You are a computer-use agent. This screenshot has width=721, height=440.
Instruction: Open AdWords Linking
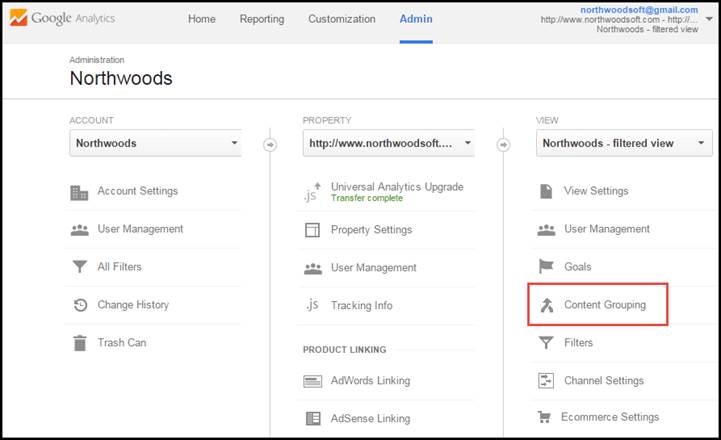click(x=371, y=381)
